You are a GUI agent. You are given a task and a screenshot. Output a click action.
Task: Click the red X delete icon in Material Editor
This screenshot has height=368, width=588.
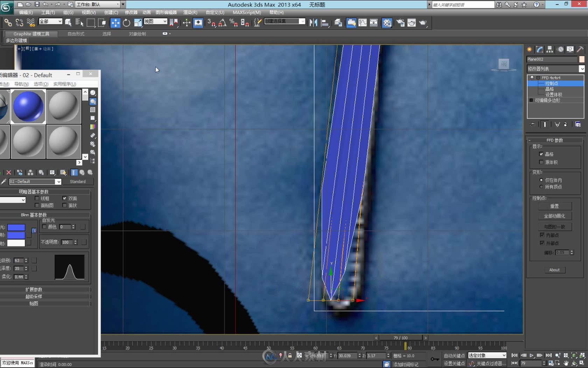[9, 172]
